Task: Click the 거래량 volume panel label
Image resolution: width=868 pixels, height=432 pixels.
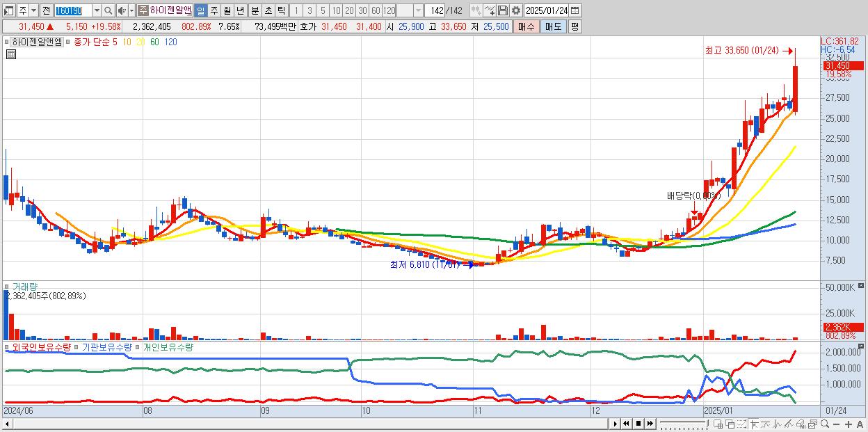Action: 25,287
